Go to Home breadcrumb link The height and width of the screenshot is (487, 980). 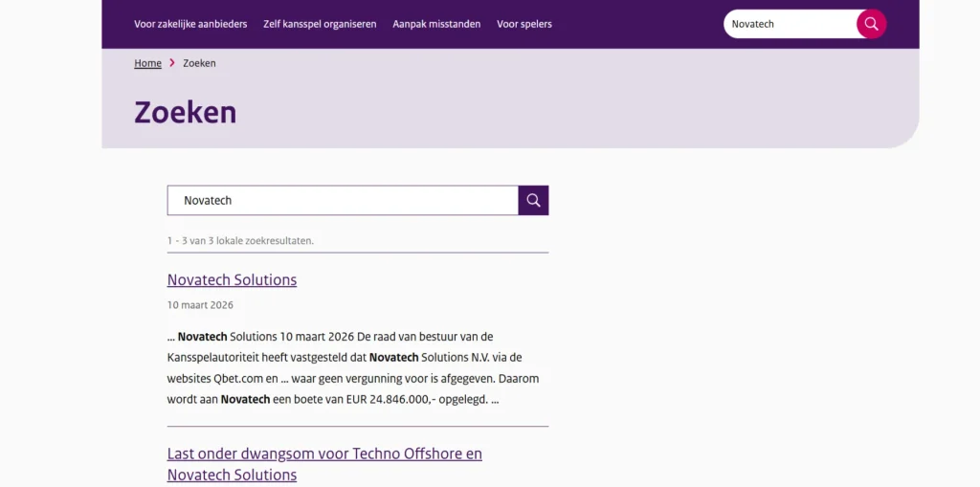tap(147, 63)
